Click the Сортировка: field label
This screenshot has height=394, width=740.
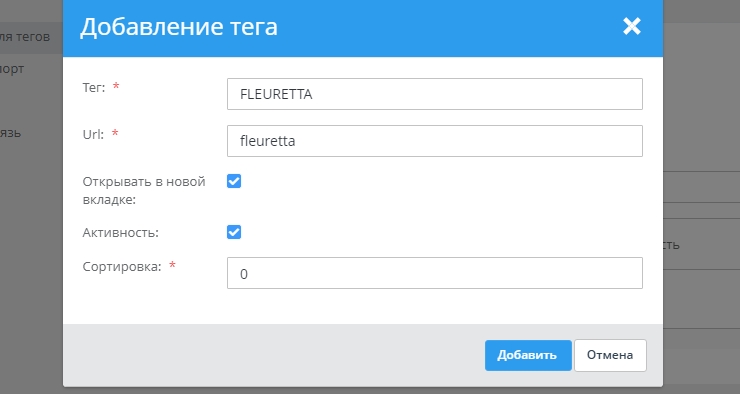coord(122,267)
